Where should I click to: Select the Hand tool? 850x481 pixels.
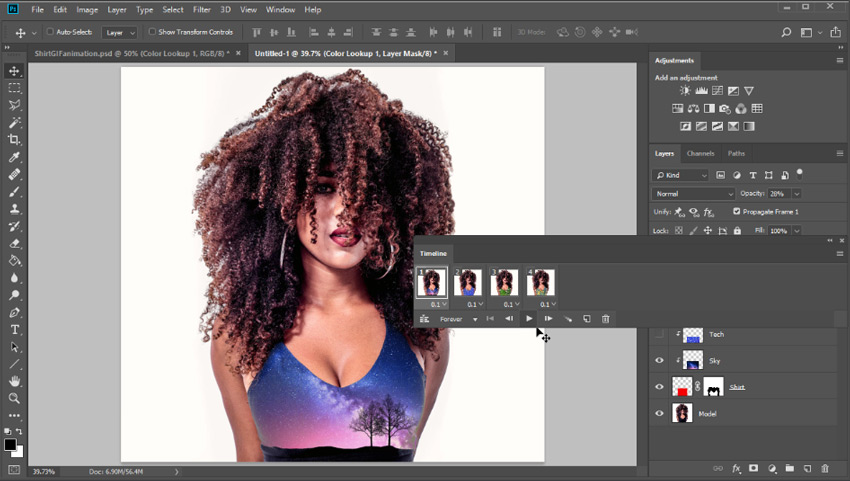click(14, 381)
